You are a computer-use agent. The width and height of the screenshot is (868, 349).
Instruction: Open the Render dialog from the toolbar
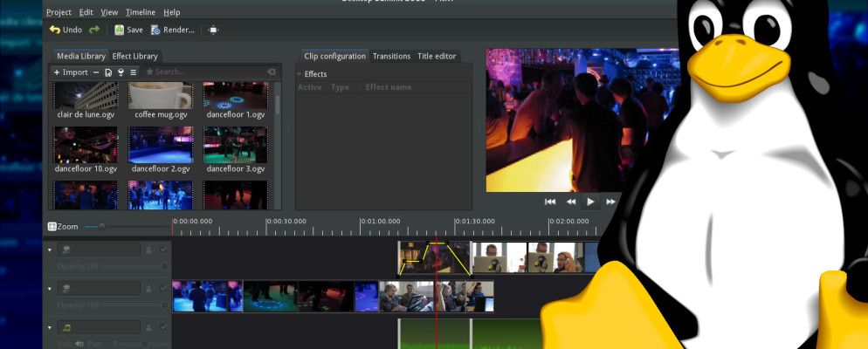click(173, 30)
